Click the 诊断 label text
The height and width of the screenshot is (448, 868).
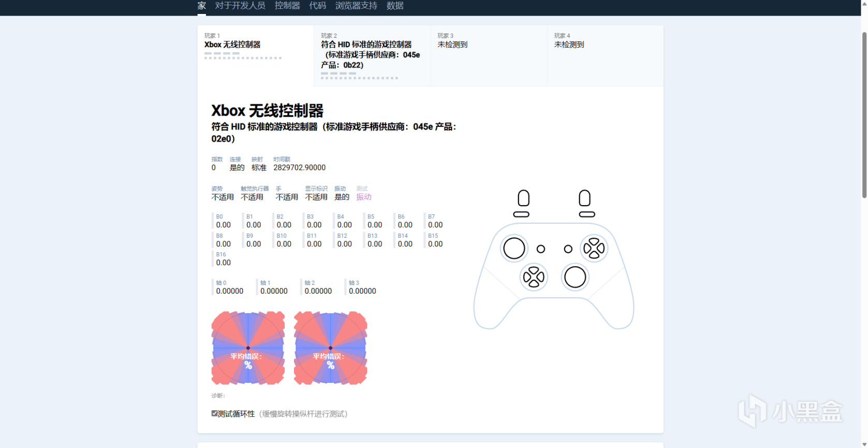218,396
